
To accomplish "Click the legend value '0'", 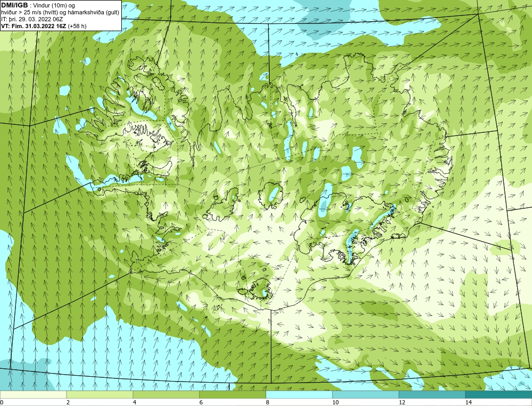I will [2, 402].
